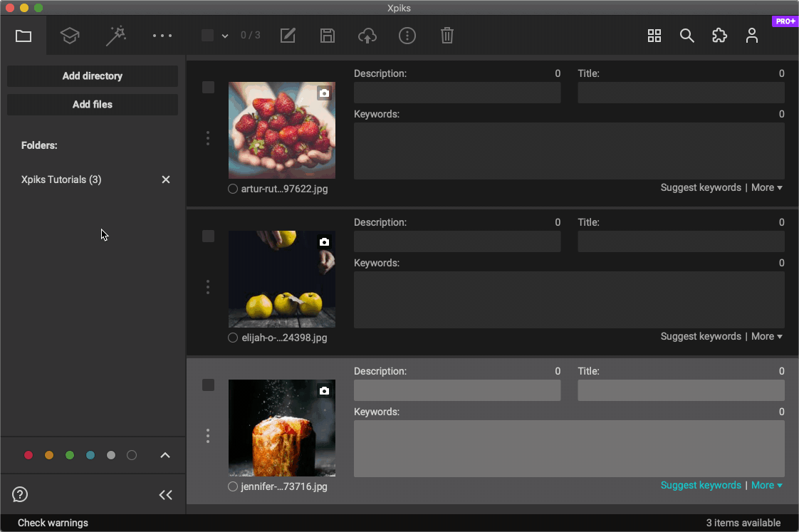Screen dimensions: 799x532
Task: Open select-all dropdown arrow in toolbar
Action: point(225,36)
